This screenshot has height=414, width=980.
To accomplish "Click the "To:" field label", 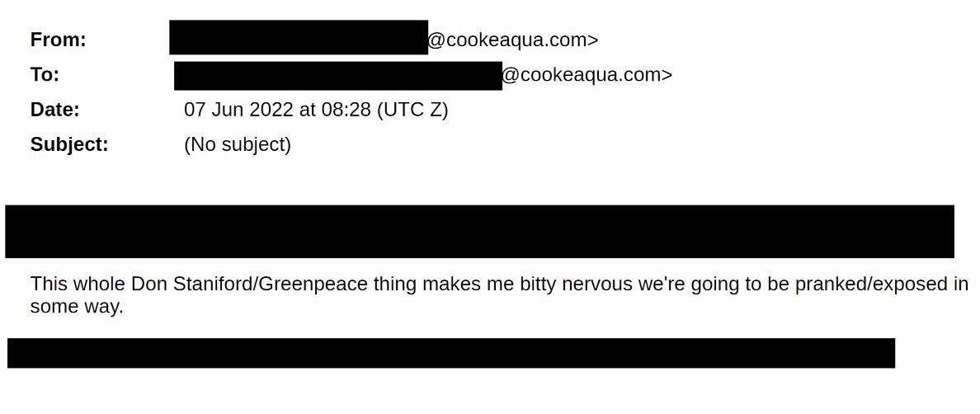I will 45,75.
